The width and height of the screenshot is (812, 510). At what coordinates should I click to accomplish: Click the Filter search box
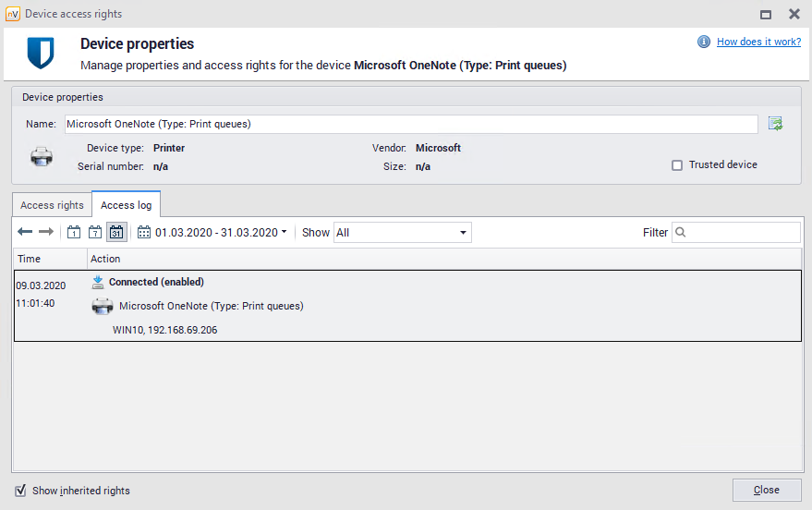[735, 233]
